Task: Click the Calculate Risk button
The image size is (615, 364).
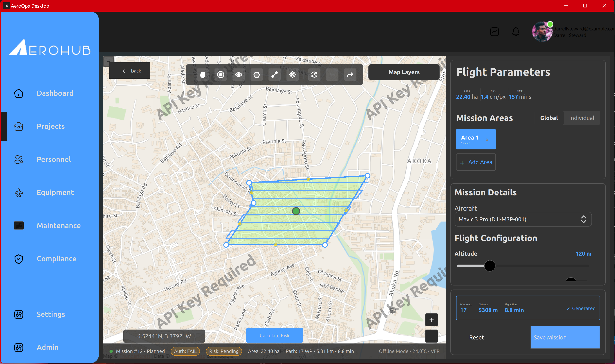Action: (x=274, y=335)
